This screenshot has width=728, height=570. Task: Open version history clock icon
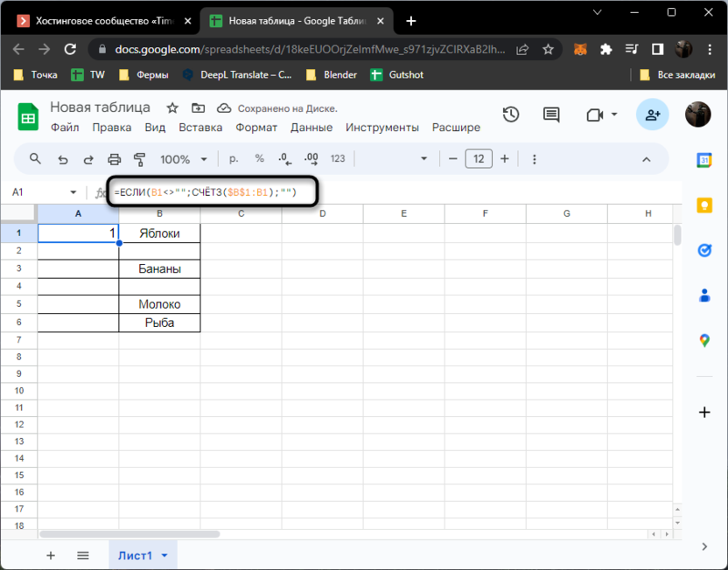coord(511,115)
